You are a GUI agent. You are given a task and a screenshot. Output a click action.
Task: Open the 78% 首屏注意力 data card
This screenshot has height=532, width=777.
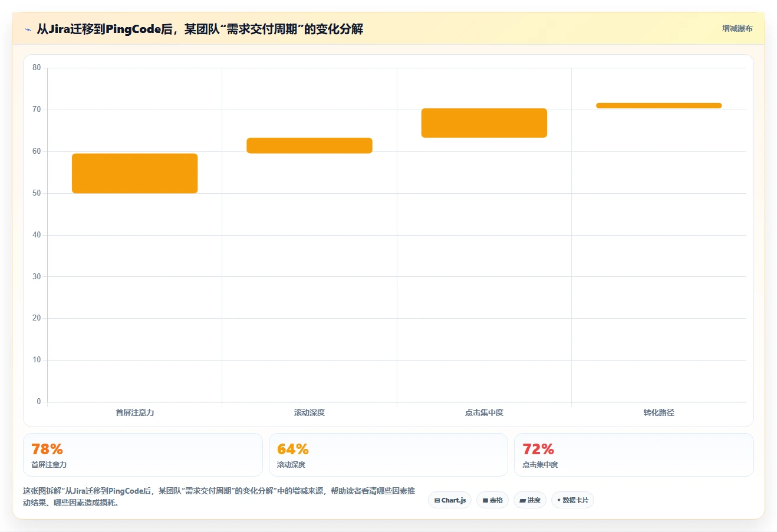[143, 455]
